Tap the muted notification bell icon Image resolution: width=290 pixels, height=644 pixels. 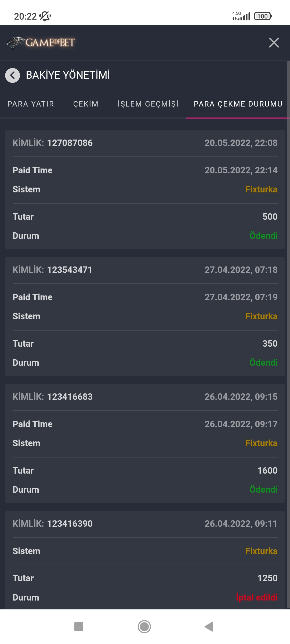[45, 16]
